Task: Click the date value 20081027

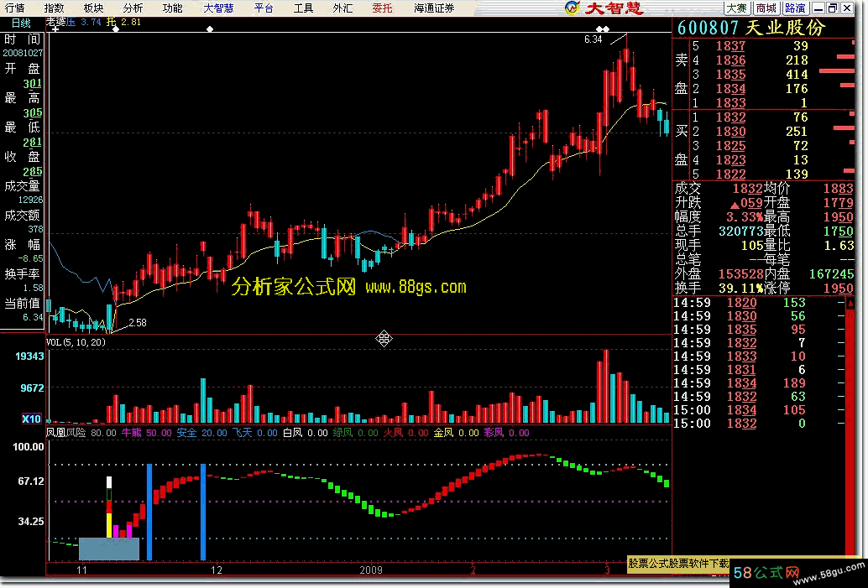Action: tap(23, 53)
